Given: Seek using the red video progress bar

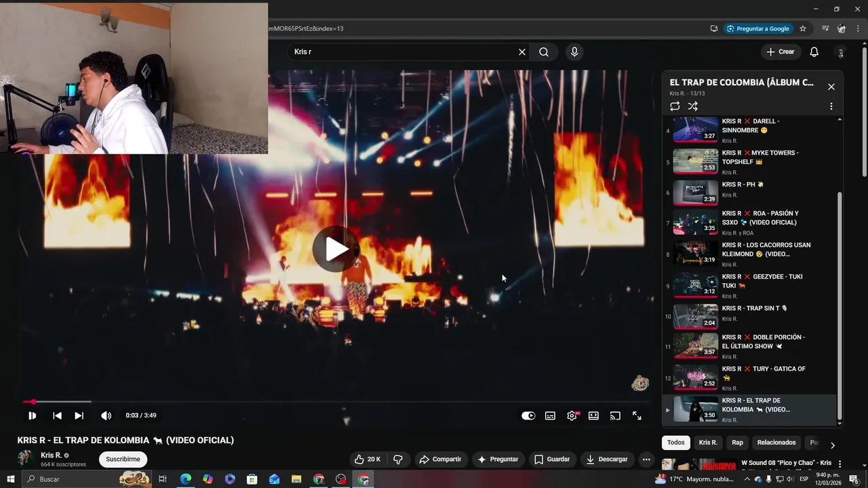Looking at the screenshot, I should pos(336,402).
